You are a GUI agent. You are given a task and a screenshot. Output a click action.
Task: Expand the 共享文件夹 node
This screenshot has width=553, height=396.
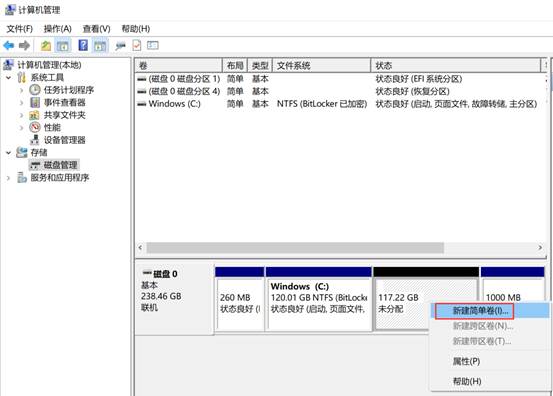[21, 115]
